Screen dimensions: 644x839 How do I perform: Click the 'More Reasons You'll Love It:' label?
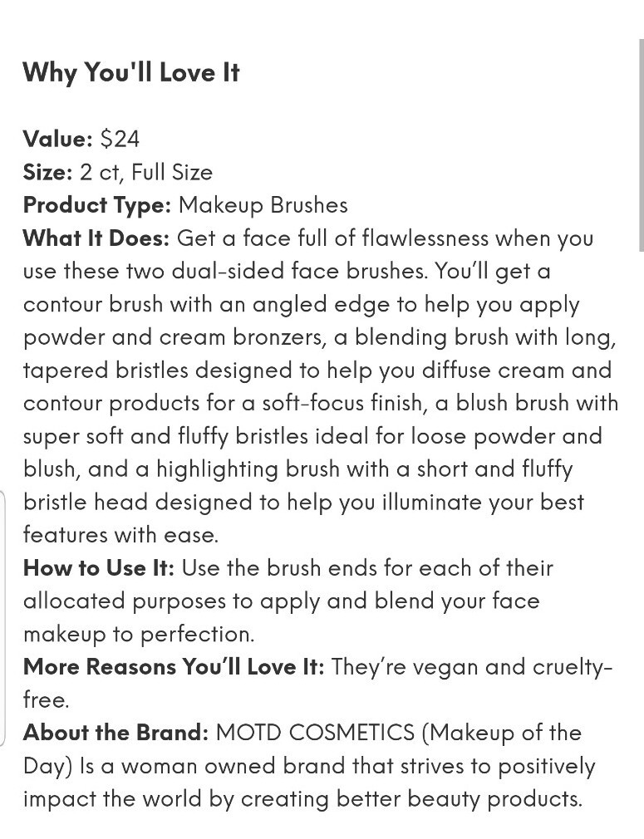click(174, 667)
